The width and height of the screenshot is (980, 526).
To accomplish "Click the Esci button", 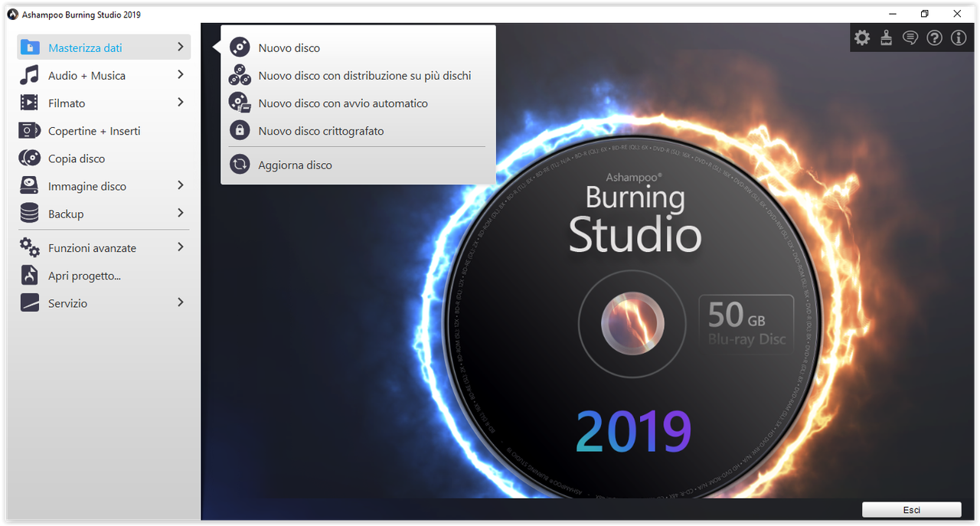I will coord(911,510).
